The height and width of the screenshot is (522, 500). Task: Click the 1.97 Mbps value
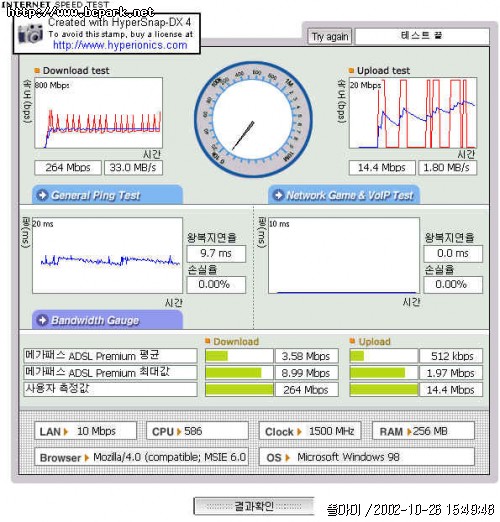(451, 373)
